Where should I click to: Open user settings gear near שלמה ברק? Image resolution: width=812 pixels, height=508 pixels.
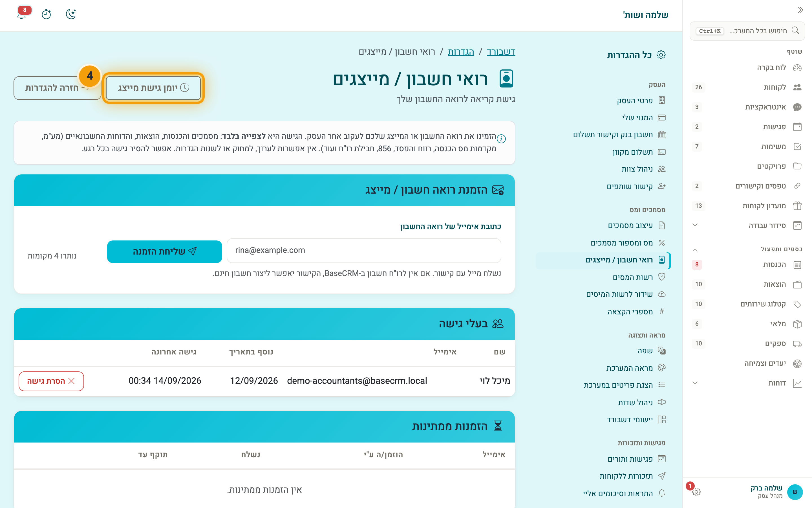(x=696, y=492)
